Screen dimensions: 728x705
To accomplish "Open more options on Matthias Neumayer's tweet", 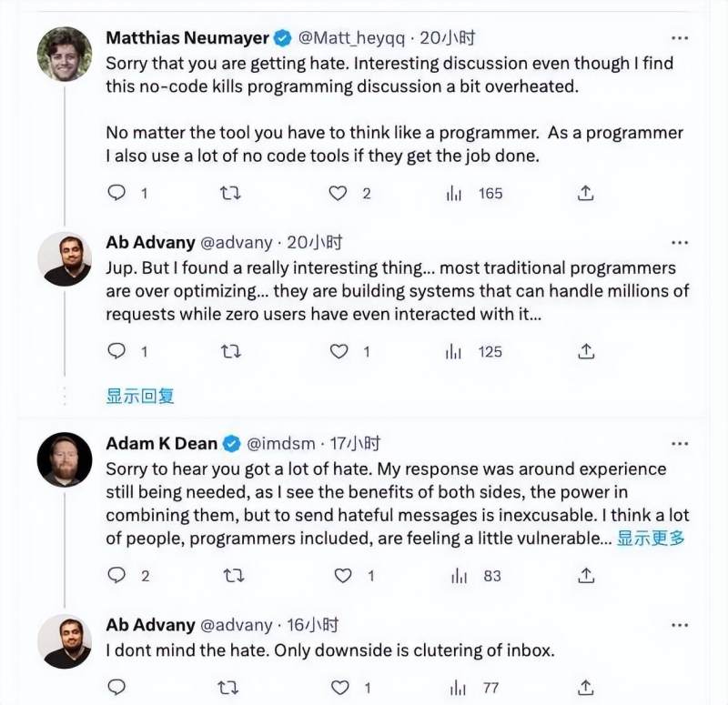I will point(679,38).
